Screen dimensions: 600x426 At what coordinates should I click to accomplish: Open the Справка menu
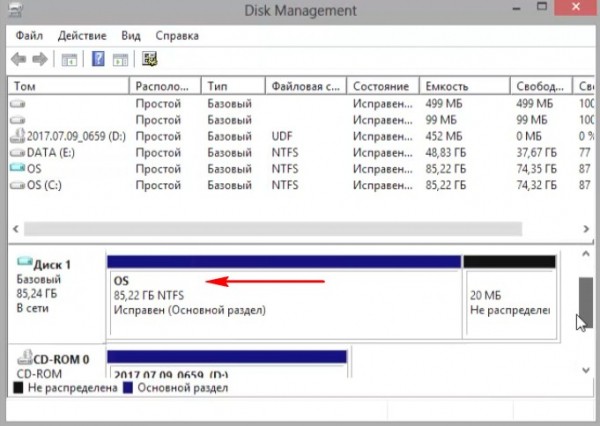coord(177,36)
